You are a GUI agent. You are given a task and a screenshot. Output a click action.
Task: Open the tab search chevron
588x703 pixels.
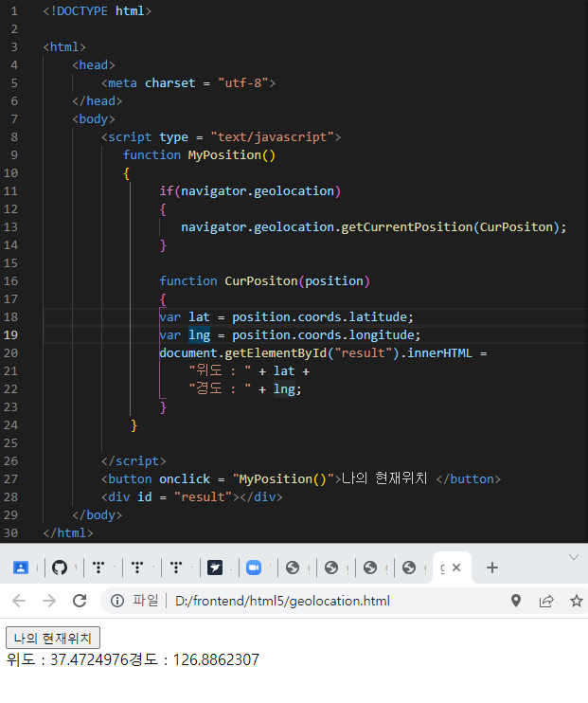(574, 557)
